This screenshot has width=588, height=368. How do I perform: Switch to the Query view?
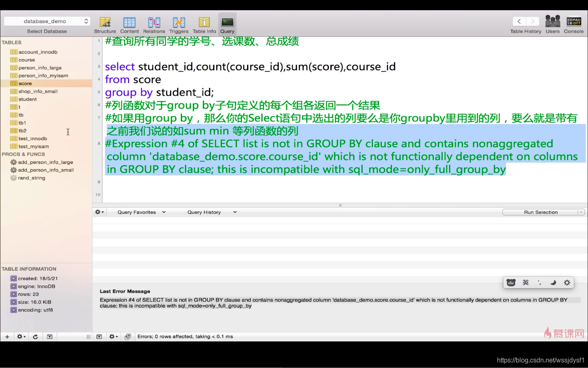[x=227, y=25]
